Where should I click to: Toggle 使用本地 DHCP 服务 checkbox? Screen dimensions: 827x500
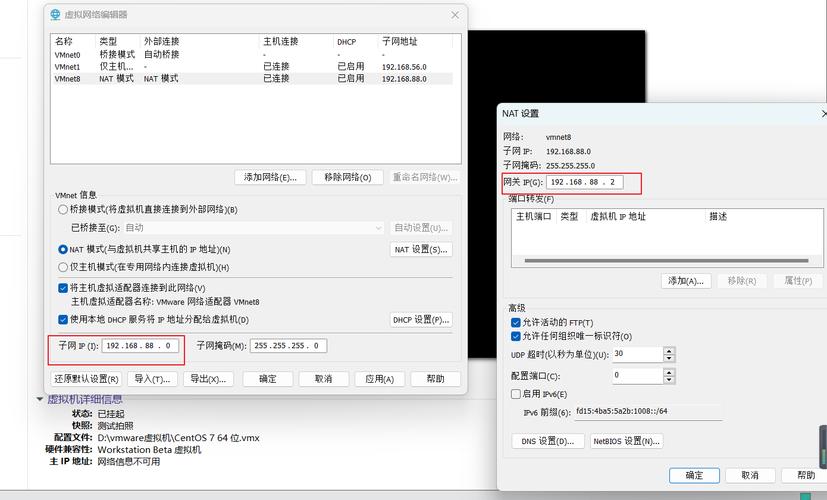tap(63, 320)
